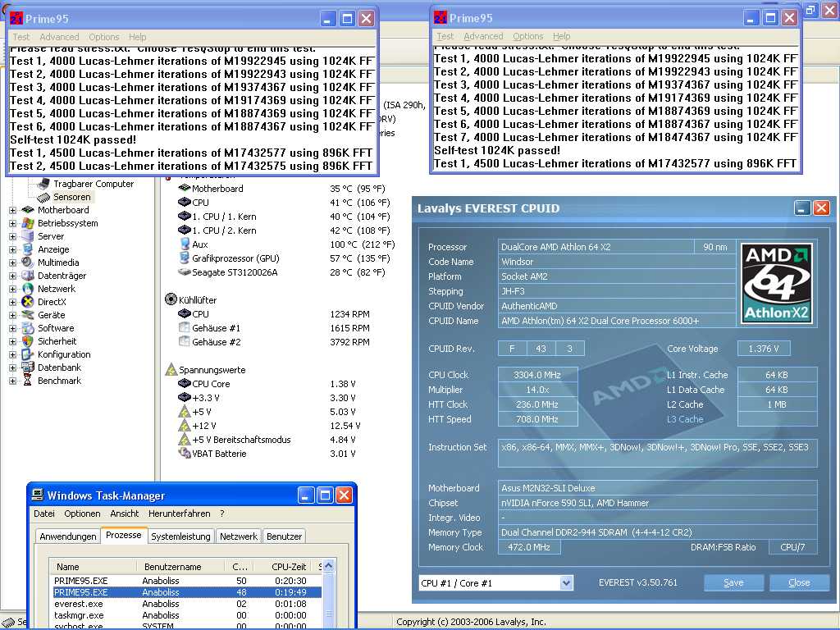Image resolution: width=840 pixels, height=630 pixels.
Task: Expand the Datenträger tree node
Action: pyautogui.click(x=12, y=276)
